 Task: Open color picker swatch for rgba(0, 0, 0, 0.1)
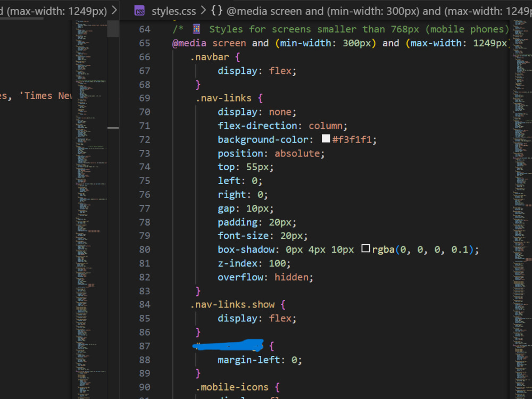(x=365, y=248)
